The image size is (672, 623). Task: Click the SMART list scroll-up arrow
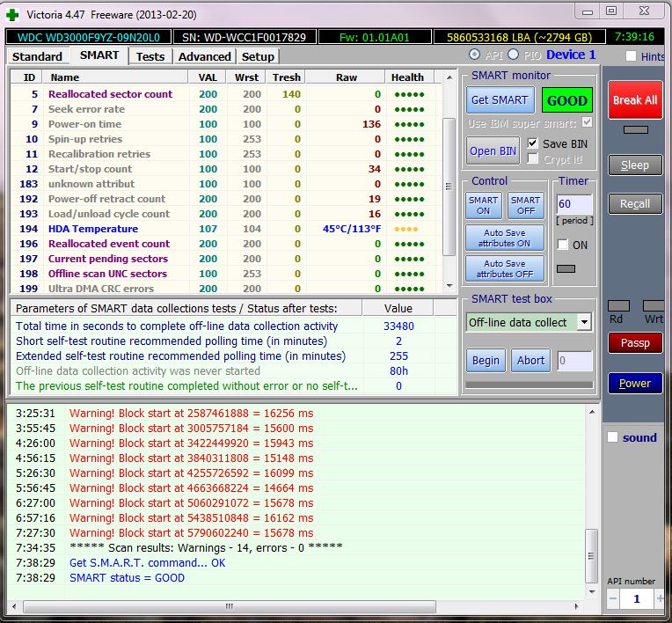[x=449, y=77]
